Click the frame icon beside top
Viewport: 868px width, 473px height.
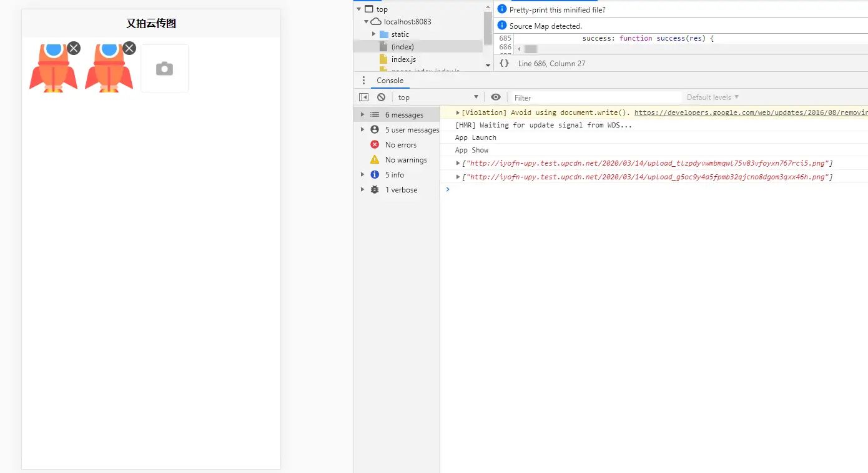pyautogui.click(x=368, y=9)
